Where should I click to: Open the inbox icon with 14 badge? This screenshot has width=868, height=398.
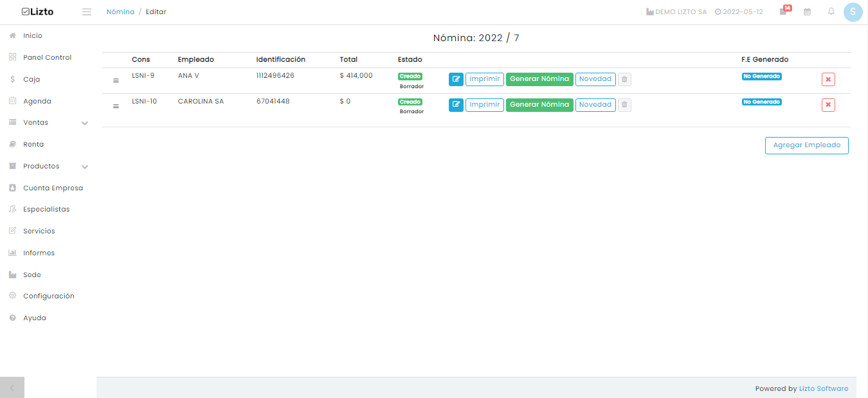[783, 12]
